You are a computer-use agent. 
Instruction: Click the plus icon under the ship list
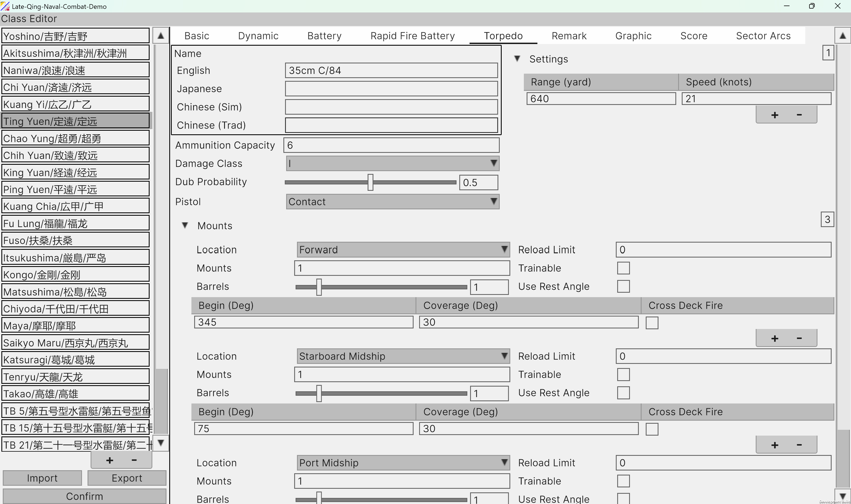(109, 460)
